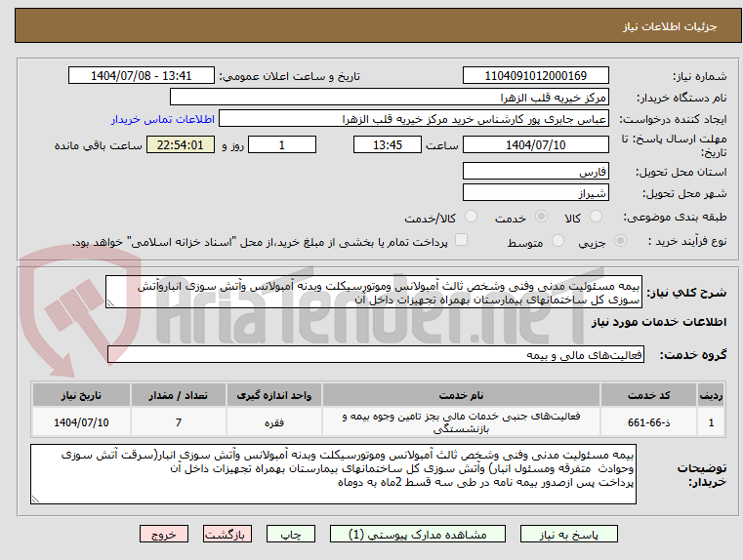743x560 pixels.
Task: Open اطلاعات تماس خریدار link
Action: [163, 119]
